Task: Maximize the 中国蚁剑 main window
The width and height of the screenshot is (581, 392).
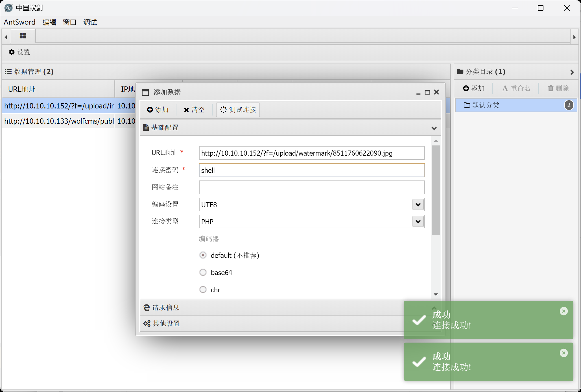Action: (x=541, y=8)
